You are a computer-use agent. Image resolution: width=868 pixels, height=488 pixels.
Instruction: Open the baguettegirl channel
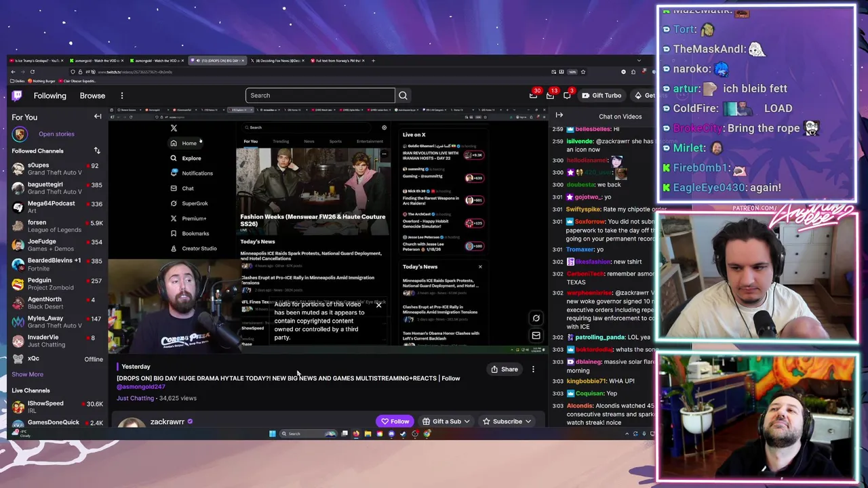(56, 188)
